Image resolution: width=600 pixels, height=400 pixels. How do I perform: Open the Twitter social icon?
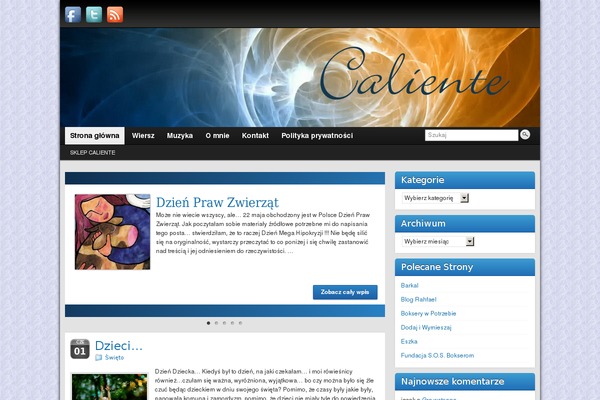click(94, 15)
